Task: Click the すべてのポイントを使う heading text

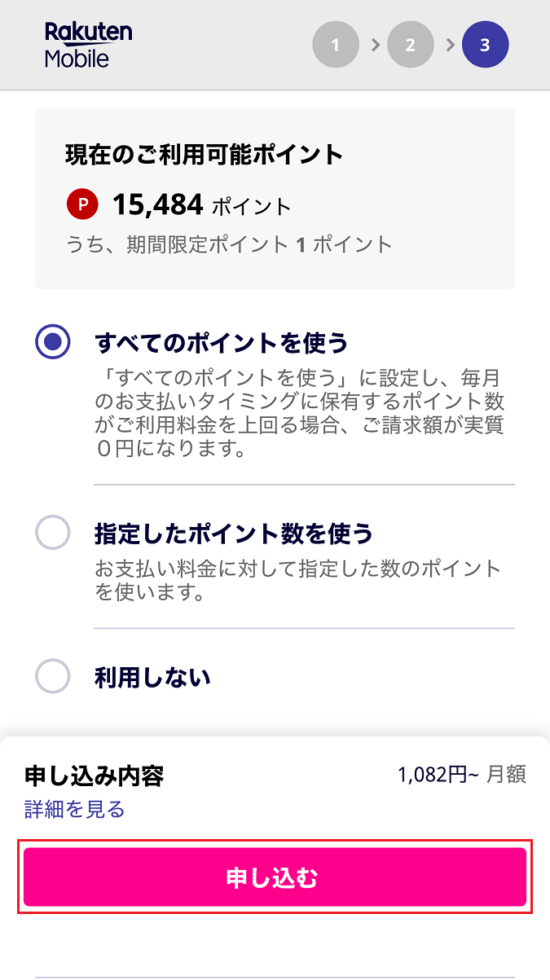Action: pyautogui.click(x=221, y=343)
